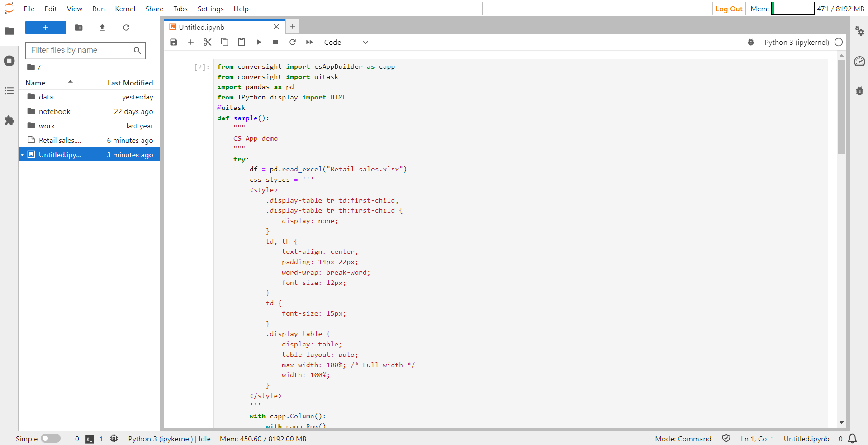Open the right sidebar gauge panel

click(x=859, y=61)
